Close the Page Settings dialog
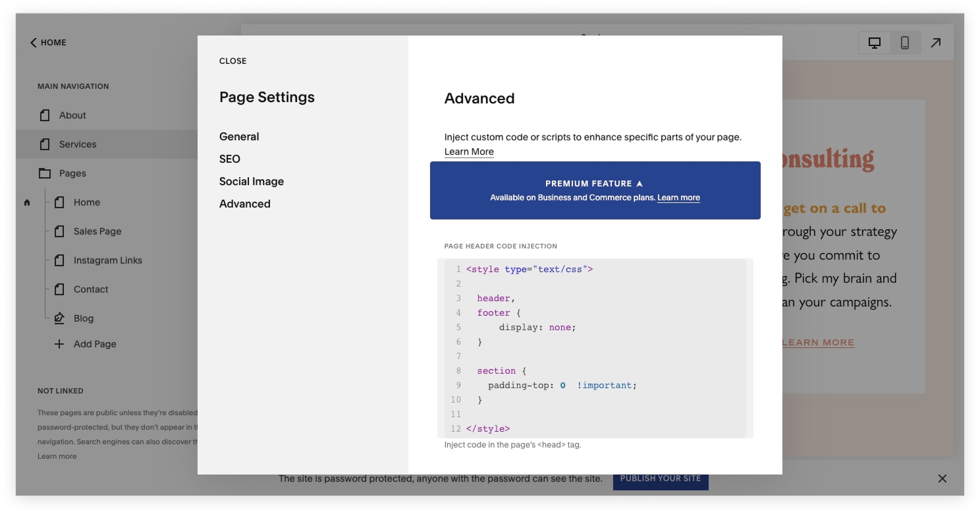980x514 pixels. pos(232,61)
